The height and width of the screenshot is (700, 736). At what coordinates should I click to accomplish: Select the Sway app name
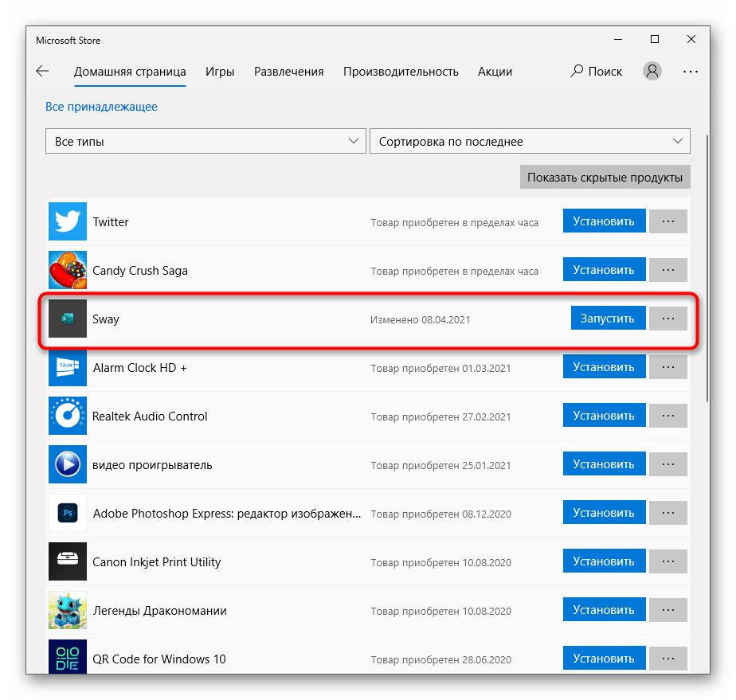tap(106, 319)
